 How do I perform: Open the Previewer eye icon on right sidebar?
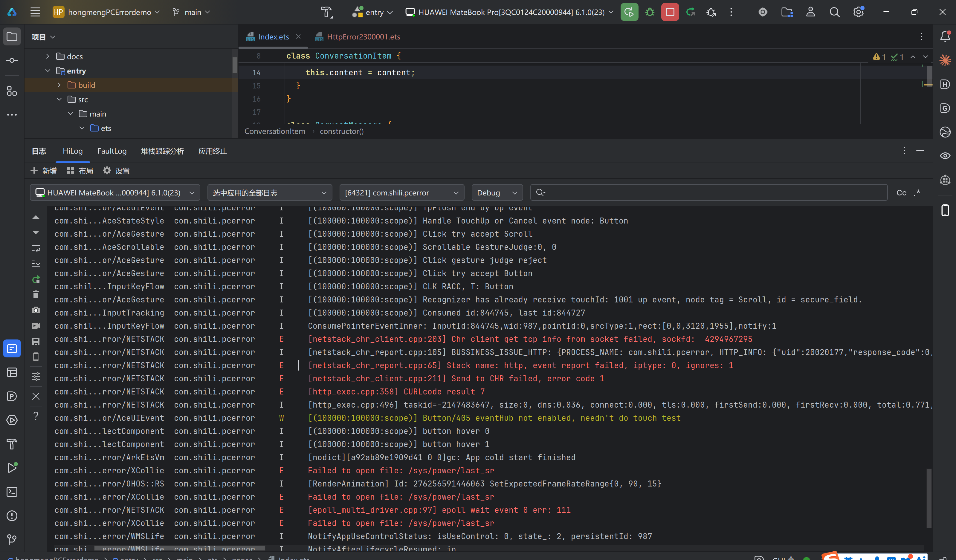click(945, 156)
